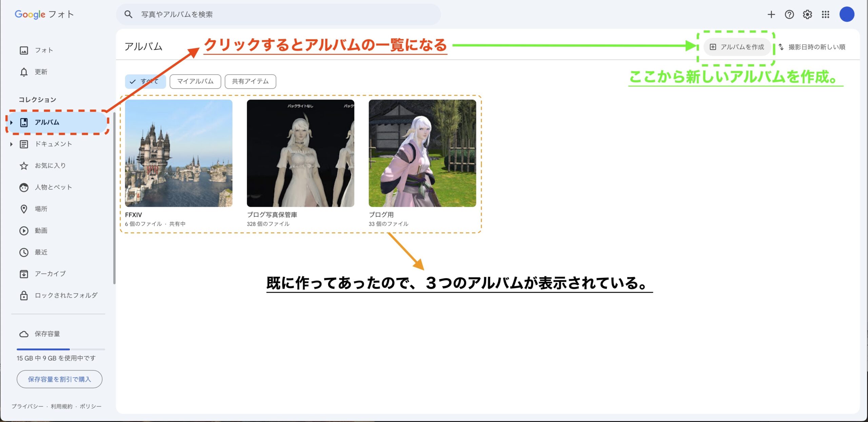Click the 保存容量を割引で購入 button

(x=59, y=379)
